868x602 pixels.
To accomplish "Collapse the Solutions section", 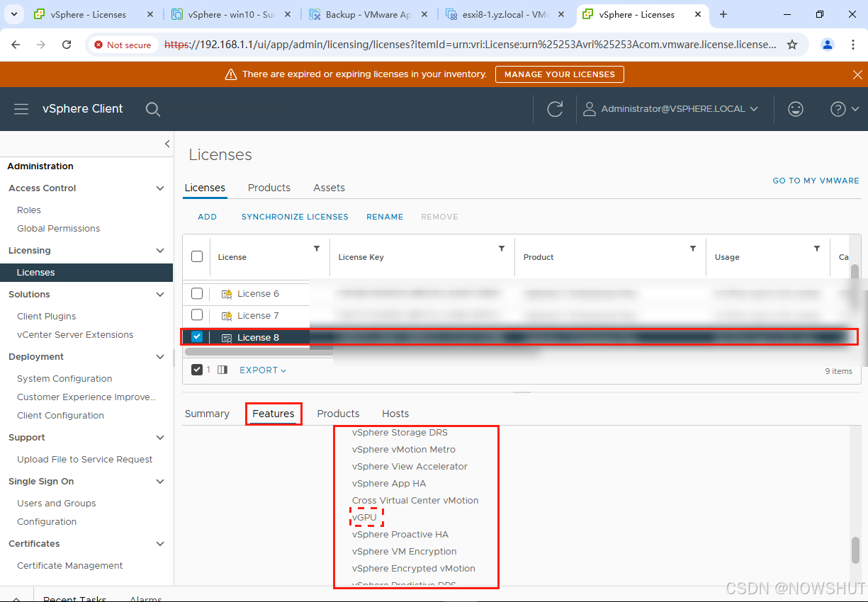I will tap(160, 295).
